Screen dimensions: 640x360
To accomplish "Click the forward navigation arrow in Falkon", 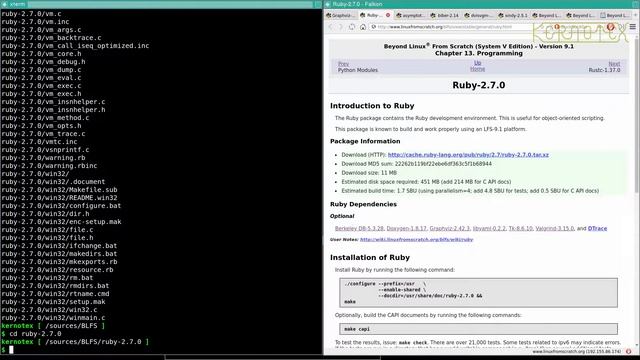I will (341, 27).
